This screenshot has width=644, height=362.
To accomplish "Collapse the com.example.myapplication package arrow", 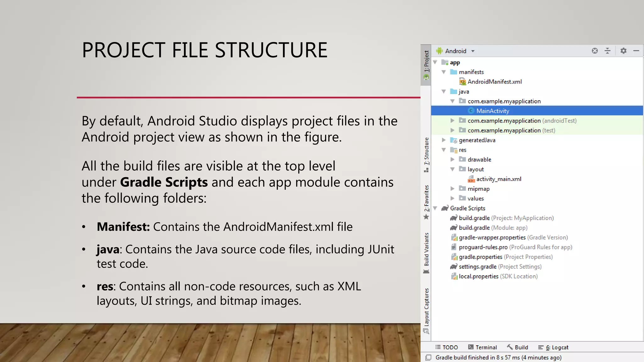I will (452, 101).
